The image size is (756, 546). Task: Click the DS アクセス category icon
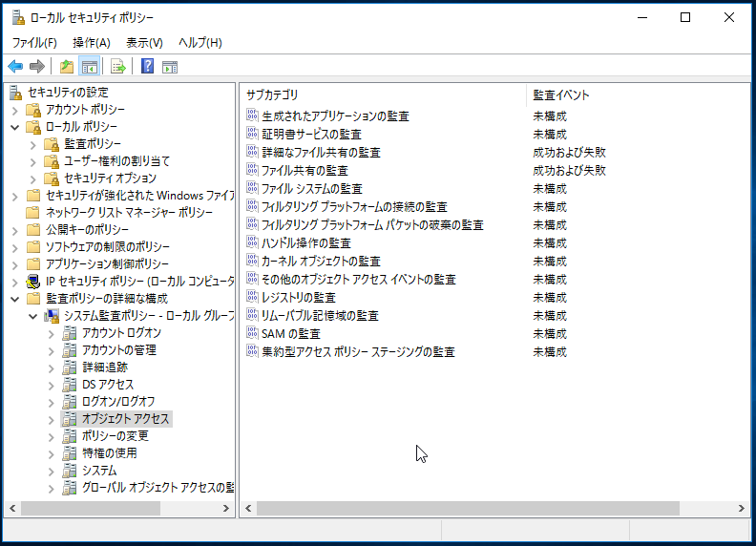70,385
